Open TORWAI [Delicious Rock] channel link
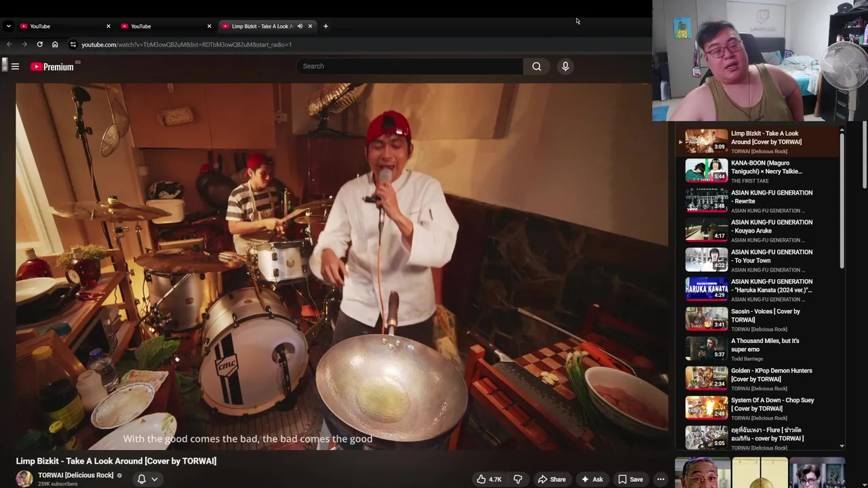This screenshot has width=868, height=488. pyautogui.click(x=75, y=475)
